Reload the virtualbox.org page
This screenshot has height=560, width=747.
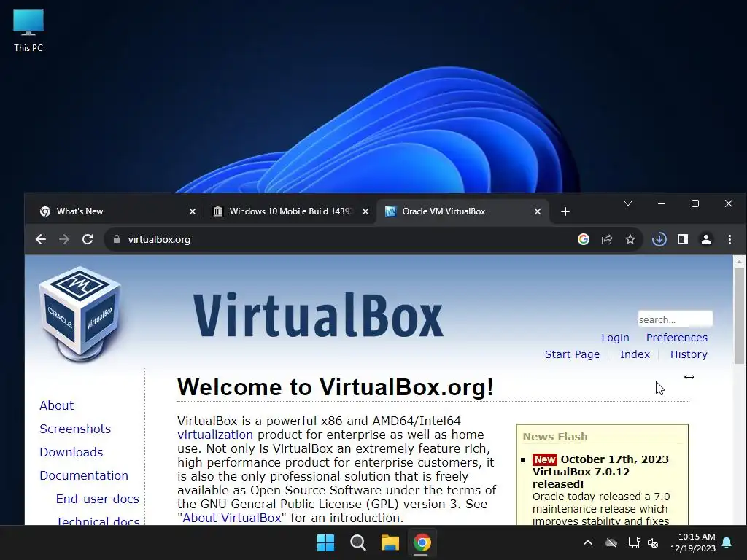(x=88, y=239)
